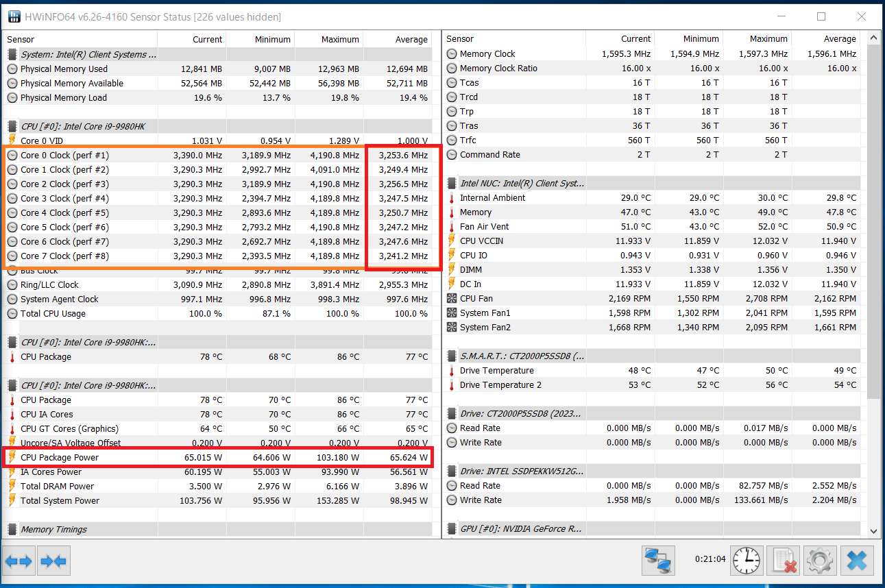
Task: Click the logging sheet icon with red X
Action: pos(784,561)
